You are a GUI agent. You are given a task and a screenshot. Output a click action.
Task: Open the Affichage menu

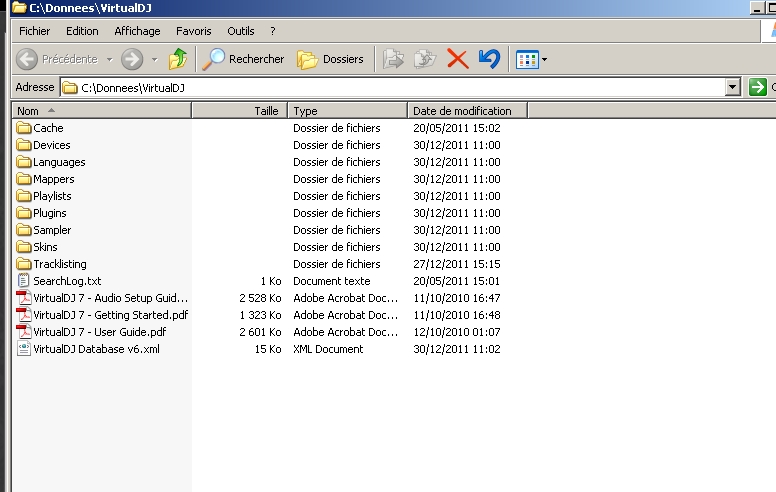[137, 31]
